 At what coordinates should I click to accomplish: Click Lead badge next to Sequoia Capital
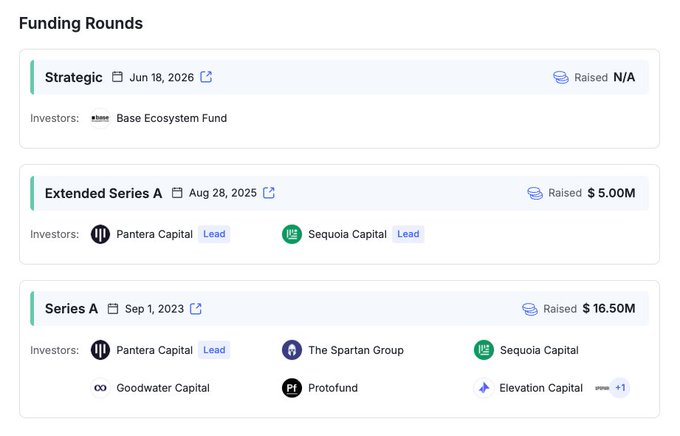coord(408,234)
